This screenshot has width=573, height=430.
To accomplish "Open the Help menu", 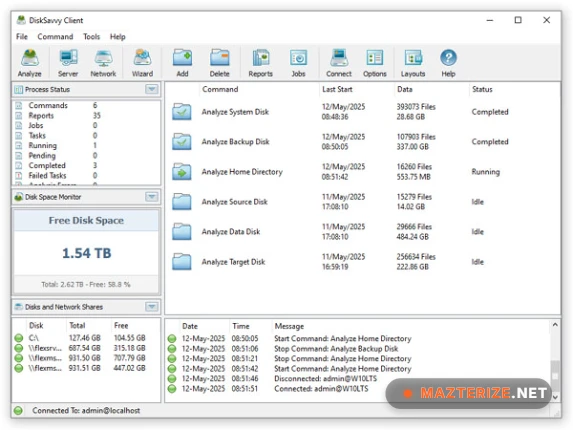I will pyautogui.click(x=118, y=37).
